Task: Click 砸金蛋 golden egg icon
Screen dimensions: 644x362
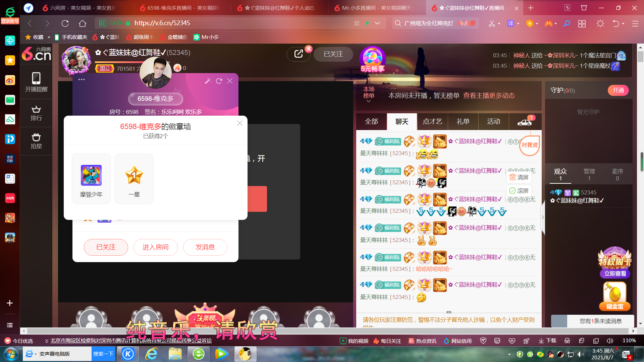Action: click(x=615, y=296)
